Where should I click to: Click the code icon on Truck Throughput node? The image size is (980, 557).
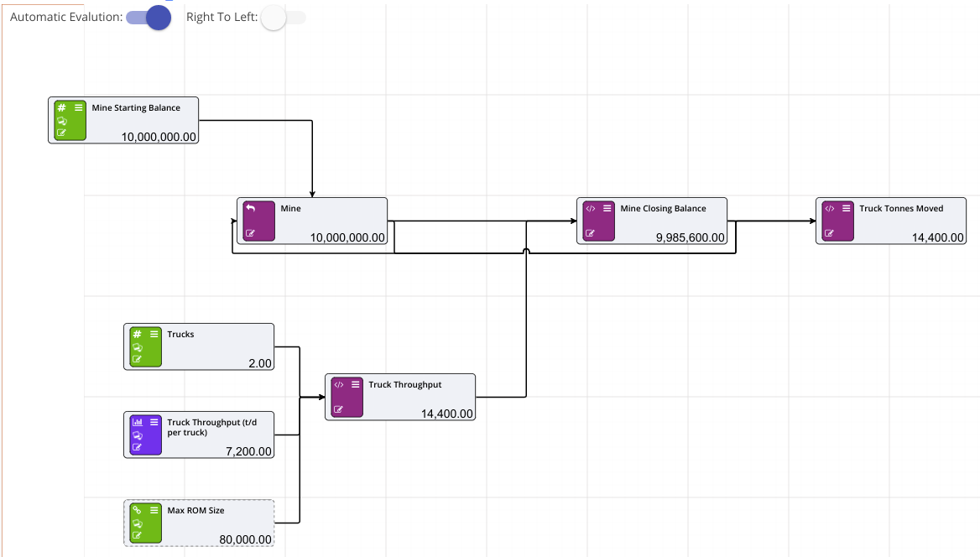(x=338, y=384)
